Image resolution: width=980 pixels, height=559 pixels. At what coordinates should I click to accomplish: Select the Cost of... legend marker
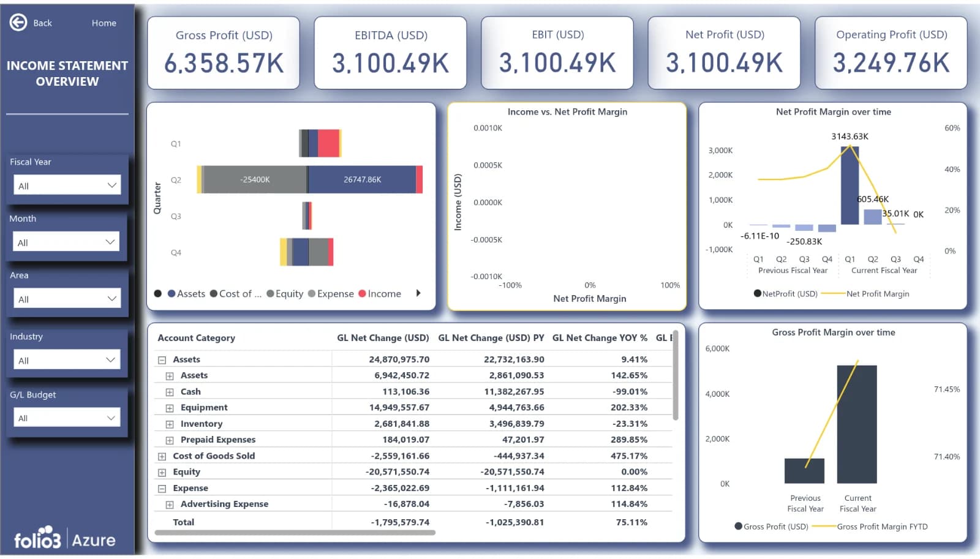pyautogui.click(x=214, y=294)
